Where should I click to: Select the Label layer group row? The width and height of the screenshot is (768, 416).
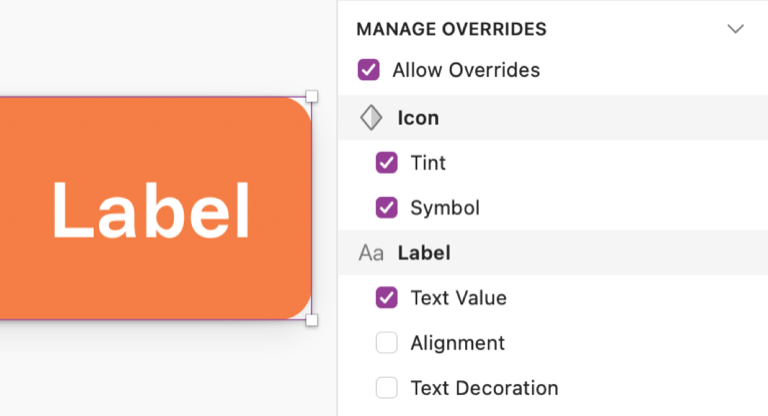pyautogui.click(x=560, y=253)
